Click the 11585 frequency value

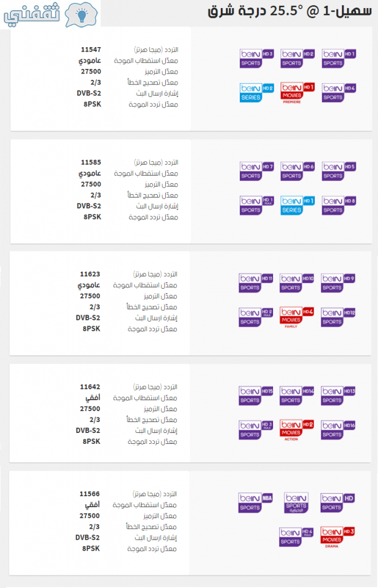click(x=91, y=163)
